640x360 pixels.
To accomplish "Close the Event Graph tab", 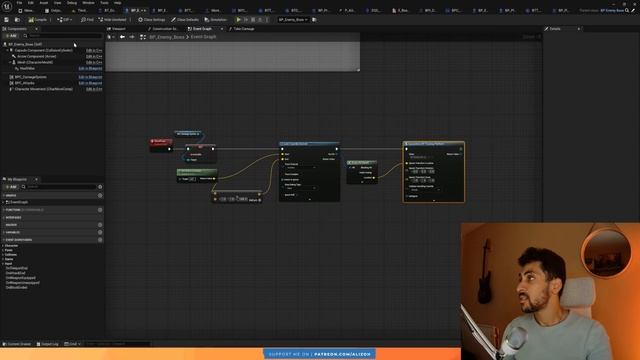I will [222, 29].
